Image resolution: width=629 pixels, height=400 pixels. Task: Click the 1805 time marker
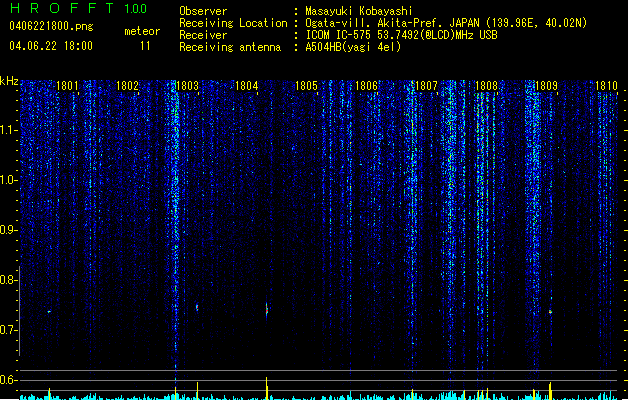(306, 86)
